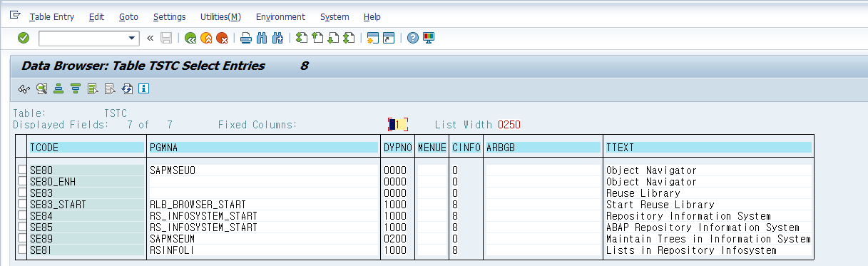Open the Settings menu
Screen dimensions: 868x266
click(170, 16)
